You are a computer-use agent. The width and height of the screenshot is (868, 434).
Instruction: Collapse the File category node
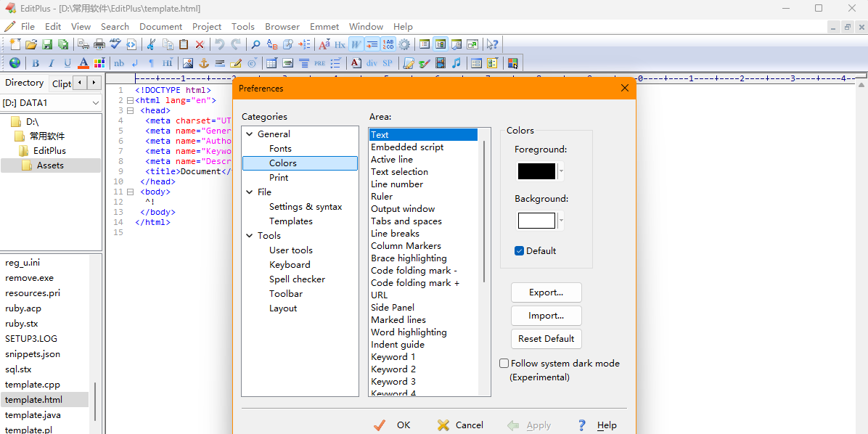[x=249, y=192]
